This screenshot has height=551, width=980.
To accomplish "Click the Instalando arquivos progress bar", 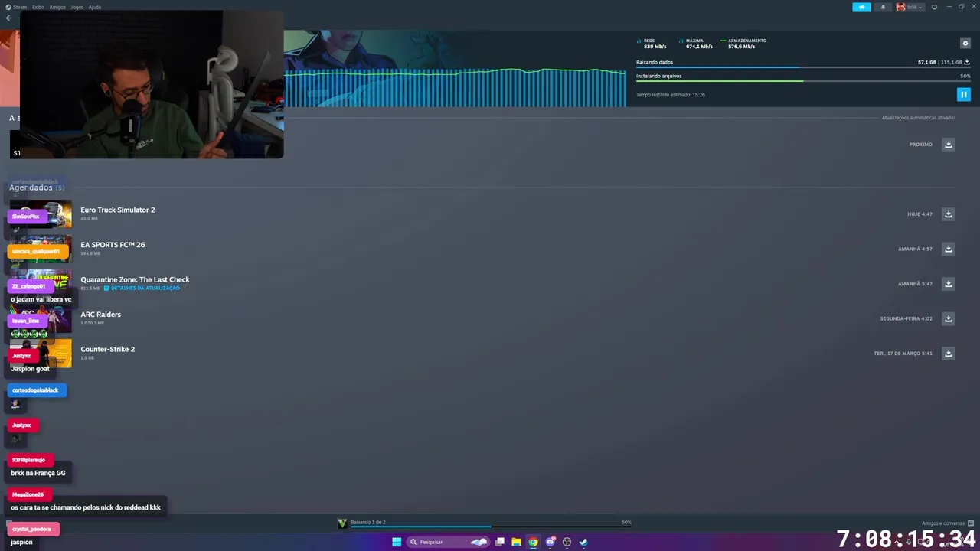I will click(x=803, y=81).
